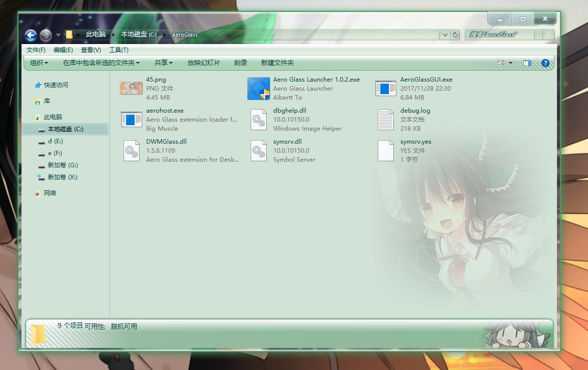Open the 在库中包含所选的文件夹 dropdown
Screen dimensions: 588x370
101,63
